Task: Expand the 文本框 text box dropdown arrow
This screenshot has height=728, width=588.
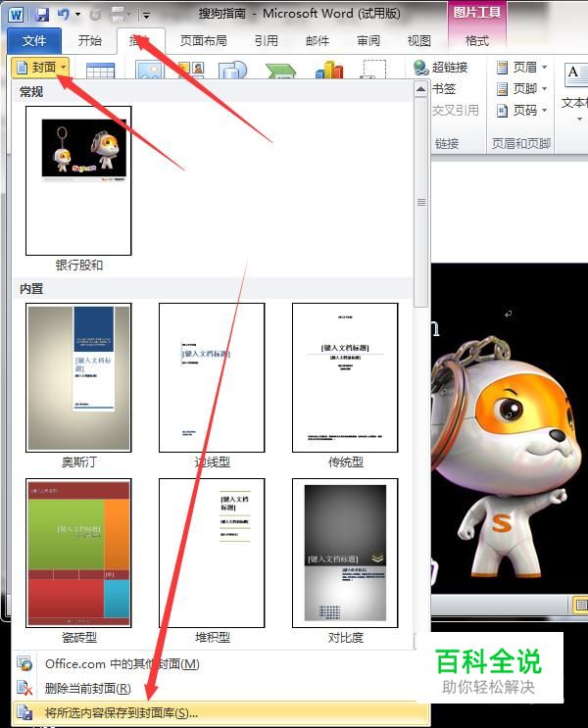Action: coord(579,120)
